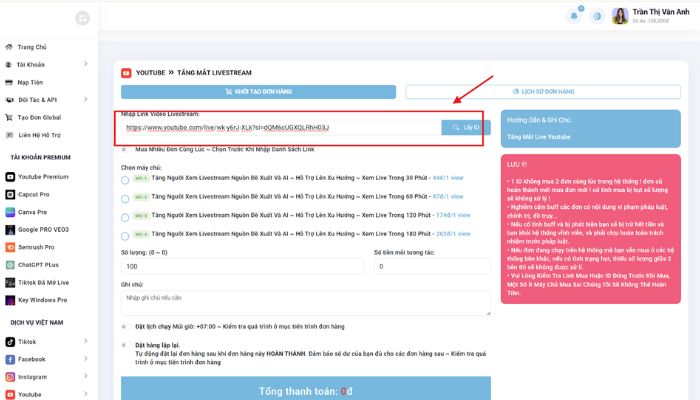Screen dimensions: 700x400
Task: Click the Facebook service icon
Action: pos(10,359)
